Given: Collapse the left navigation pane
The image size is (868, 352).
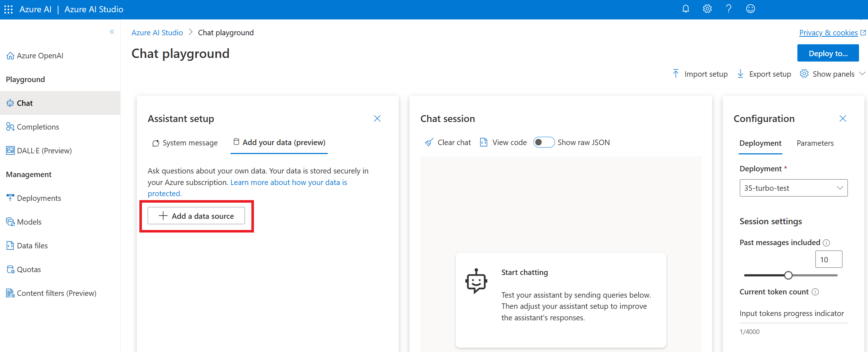Looking at the screenshot, I should tap(112, 32).
